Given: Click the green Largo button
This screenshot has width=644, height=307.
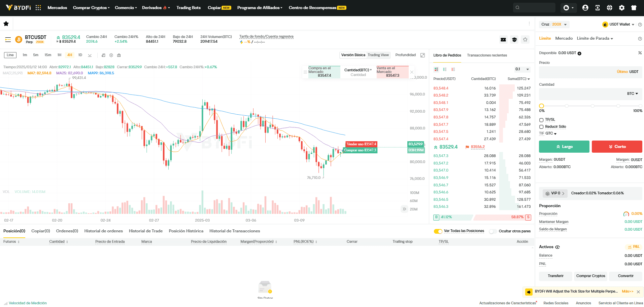Looking at the screenshot, I should coord(564,147).
